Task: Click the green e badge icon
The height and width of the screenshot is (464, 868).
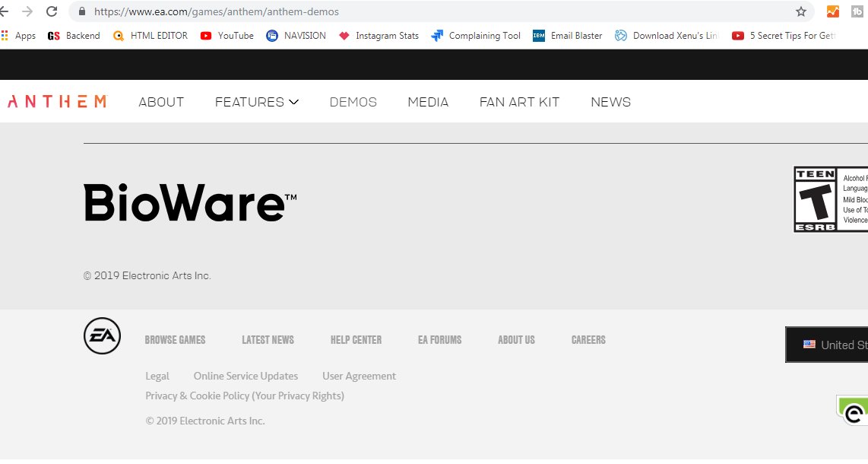Action: pos(853,410)
